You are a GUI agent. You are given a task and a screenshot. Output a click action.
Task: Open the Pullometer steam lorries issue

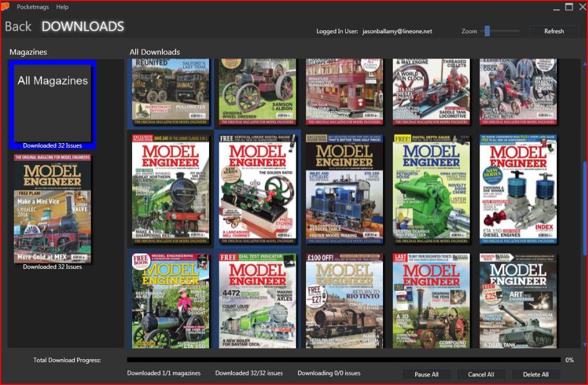tap(171, 91)
